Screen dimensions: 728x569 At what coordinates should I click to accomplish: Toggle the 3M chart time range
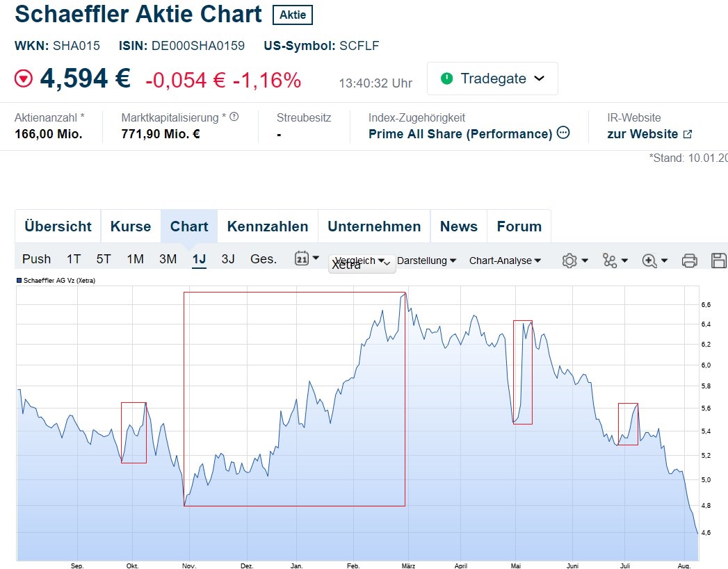point(167,258)
